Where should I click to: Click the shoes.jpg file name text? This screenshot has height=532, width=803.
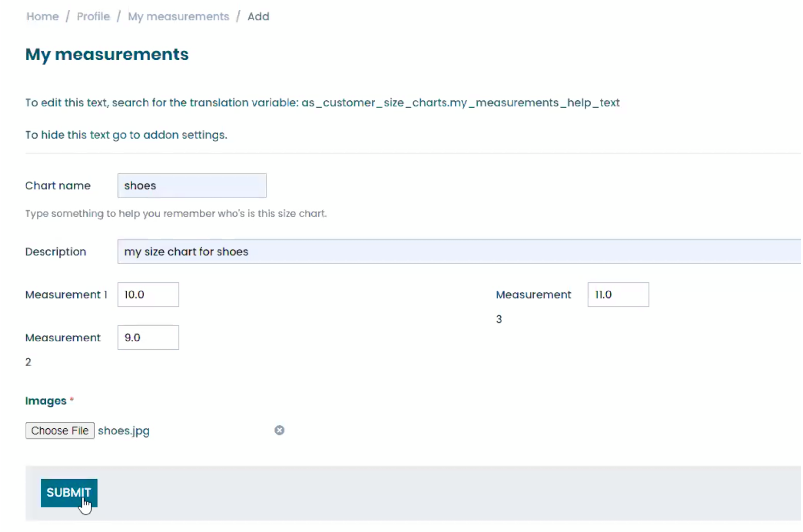(124, 431)
